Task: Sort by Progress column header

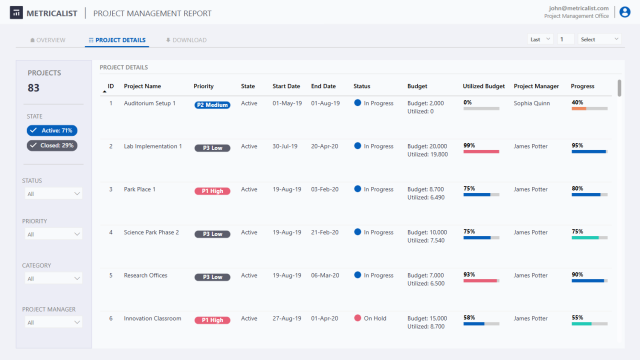Action: tap(582, 86)
